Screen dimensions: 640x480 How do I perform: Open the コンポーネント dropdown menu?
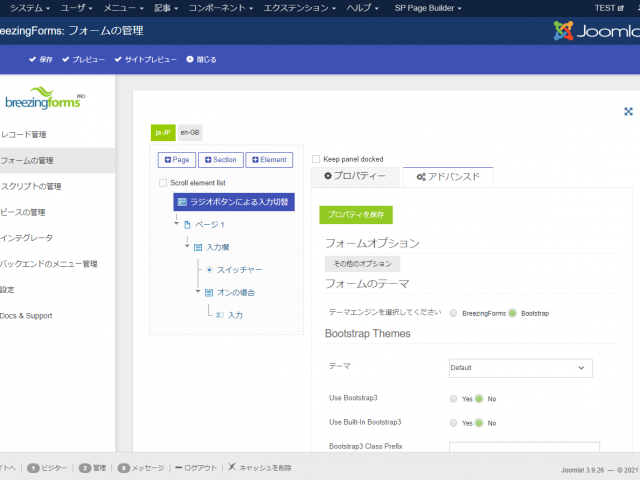[x=220, y=8]
